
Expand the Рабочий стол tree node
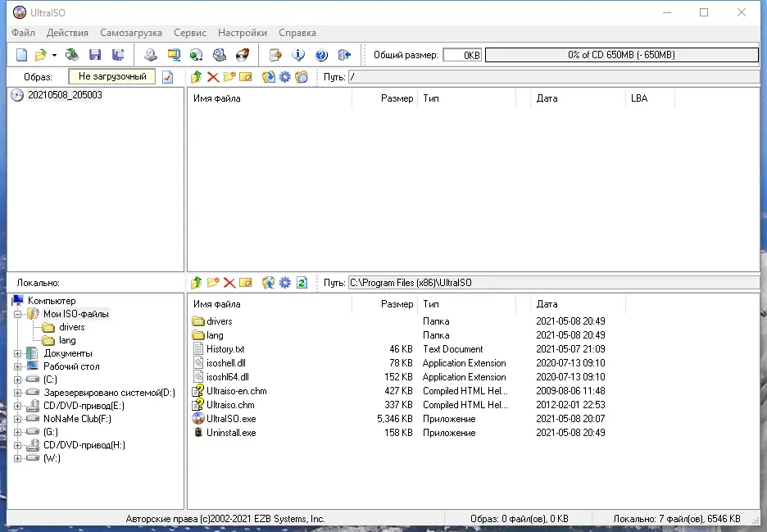click(x=17, y=366)
